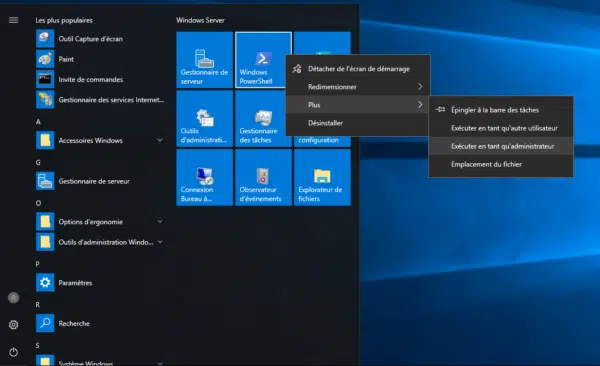Click the letter A section header
This screenshot has width=600, height=366.
point(38,122)
